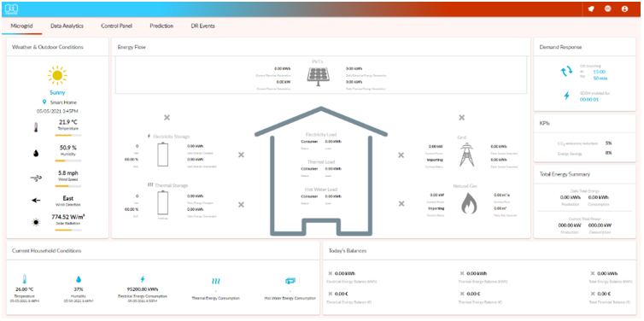This screenshot has height=321, width=644.
Task: Click the electrical energy consumption bolt icon
Action: (x=143, y=279)
